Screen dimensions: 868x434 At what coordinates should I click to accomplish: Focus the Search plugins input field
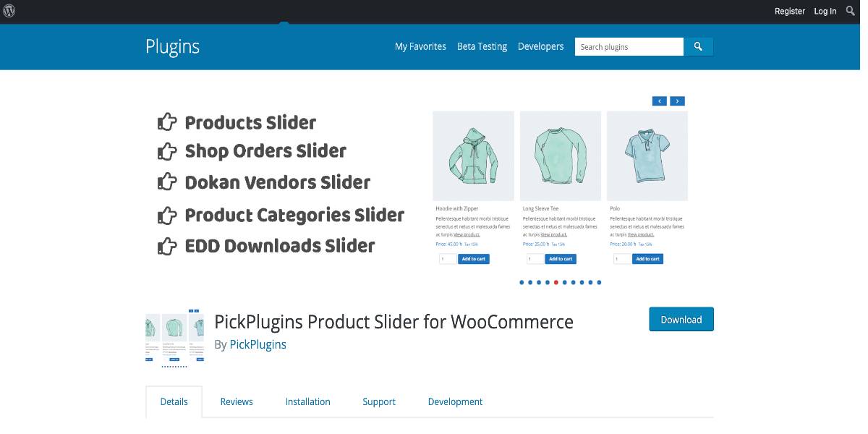point(629,46)
